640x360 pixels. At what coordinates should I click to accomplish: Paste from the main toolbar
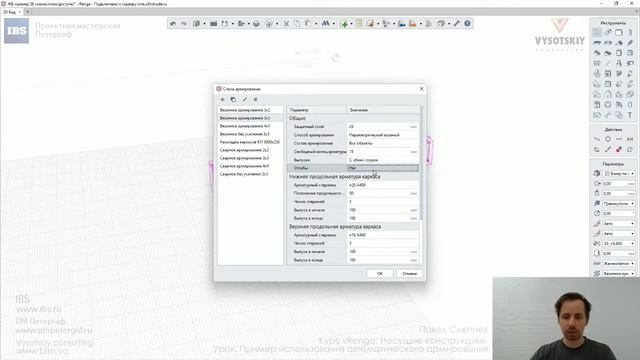[308, 24]
